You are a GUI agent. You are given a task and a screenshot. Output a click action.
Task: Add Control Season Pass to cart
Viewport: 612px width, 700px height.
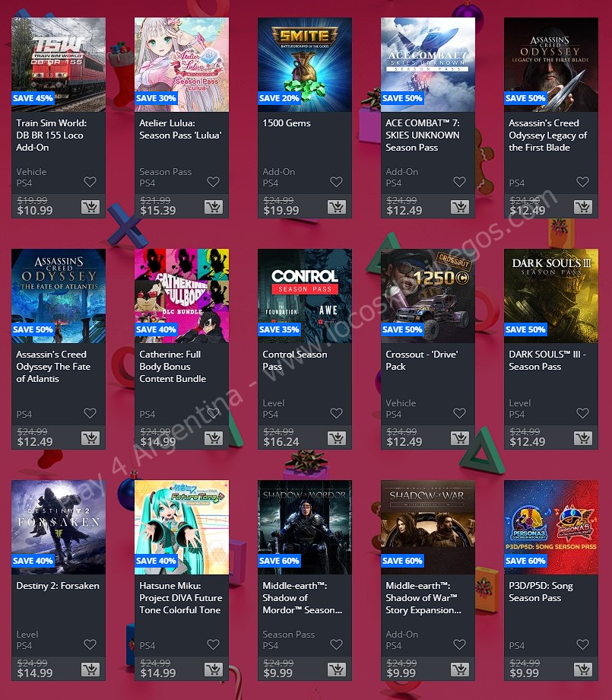point(336,438)
